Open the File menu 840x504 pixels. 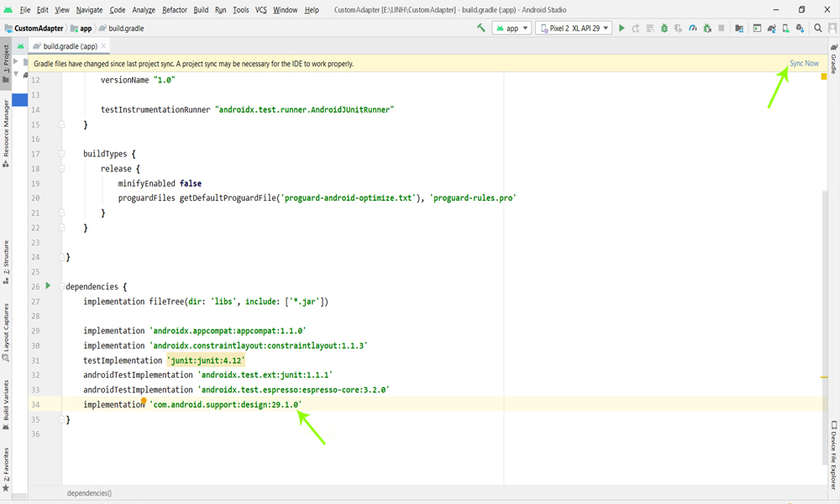[24, 9]
